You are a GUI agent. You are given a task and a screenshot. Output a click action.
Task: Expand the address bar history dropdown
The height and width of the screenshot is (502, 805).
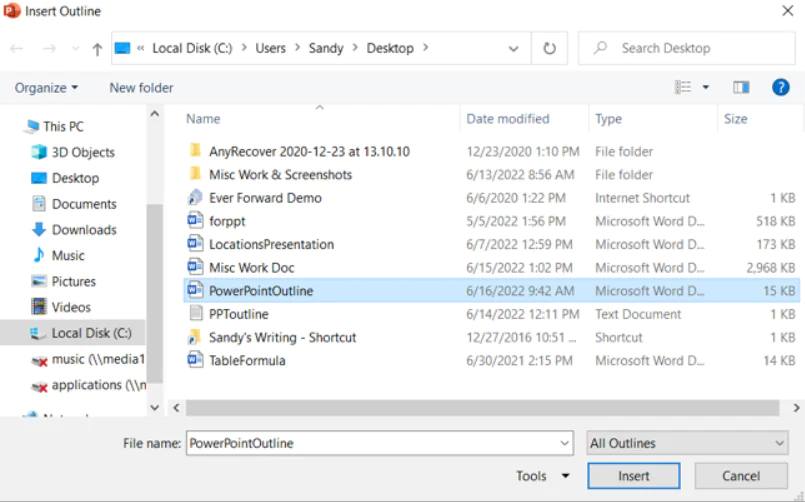pos(513,48)
